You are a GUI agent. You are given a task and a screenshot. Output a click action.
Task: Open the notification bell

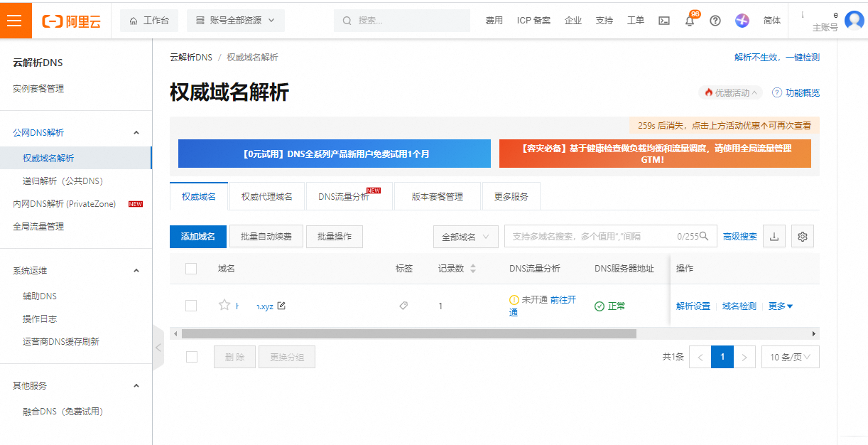(x=690, y=21)
